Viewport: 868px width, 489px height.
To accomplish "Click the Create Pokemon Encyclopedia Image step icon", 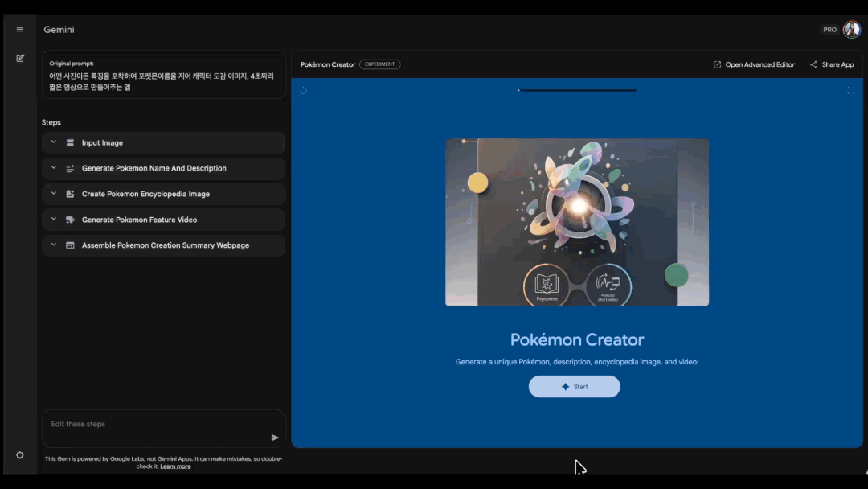I will 70,194.
